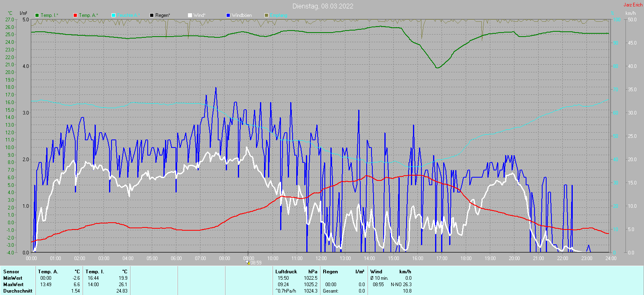Viewport: 644px width, 295px height.
Task: Select the 'Temp. A.*' legend label
Action: tap(88, 15)
